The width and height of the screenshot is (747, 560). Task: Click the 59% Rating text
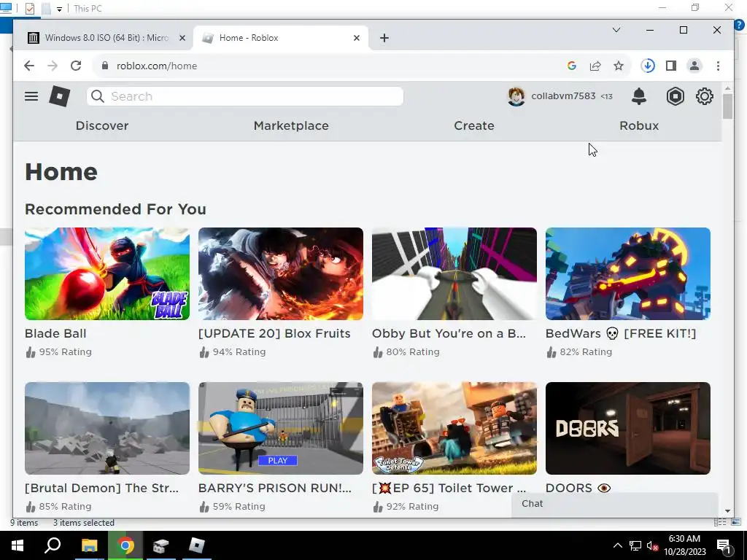pos(239,507)
